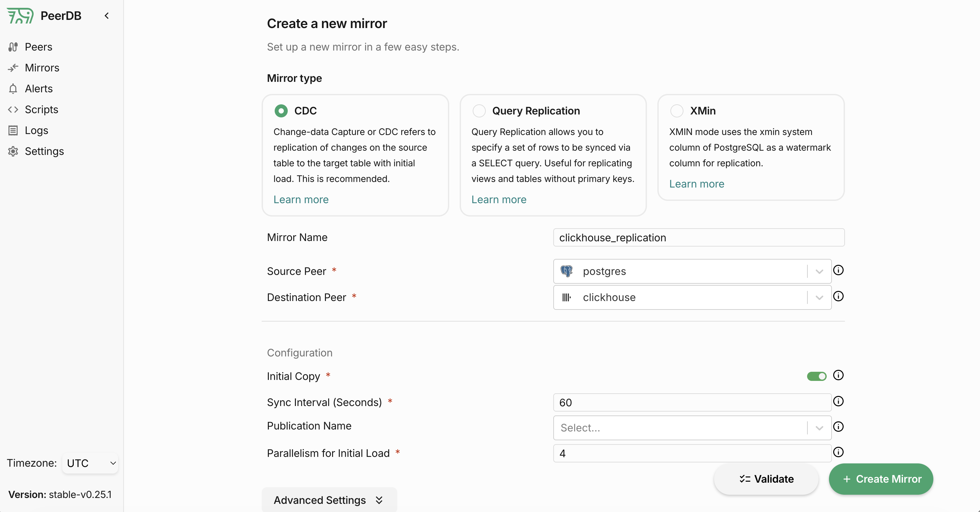Select the Query Replication mirror type

coord(479,111)
